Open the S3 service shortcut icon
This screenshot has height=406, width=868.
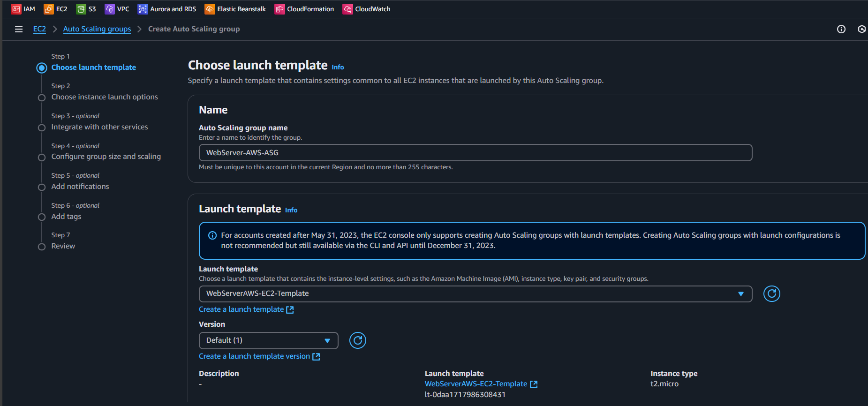point(81,9)
